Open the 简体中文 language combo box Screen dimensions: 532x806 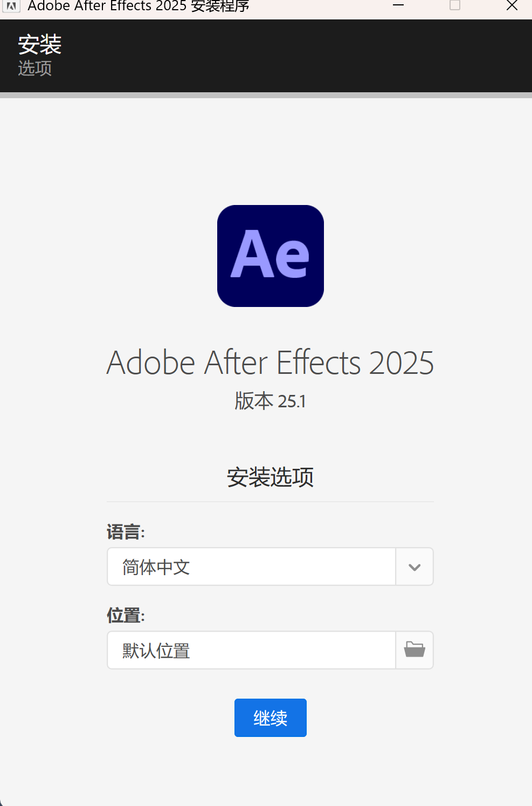[x=251, y=567]
